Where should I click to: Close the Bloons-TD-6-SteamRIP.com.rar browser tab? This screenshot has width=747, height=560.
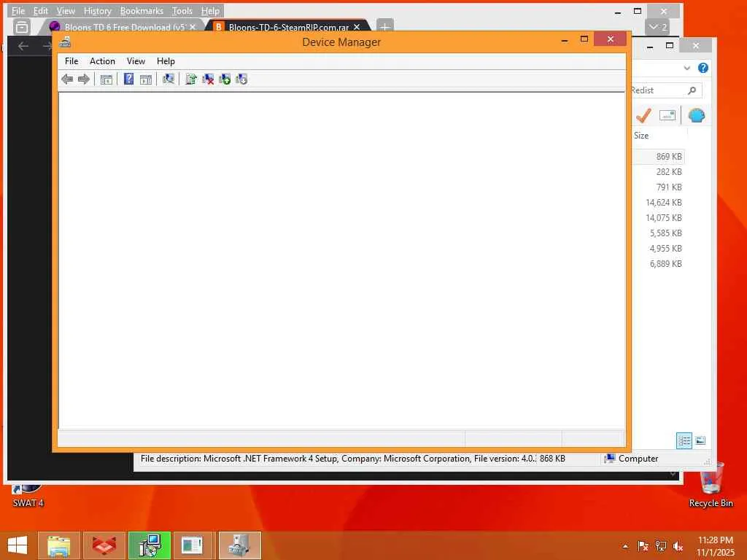(357, 27)
